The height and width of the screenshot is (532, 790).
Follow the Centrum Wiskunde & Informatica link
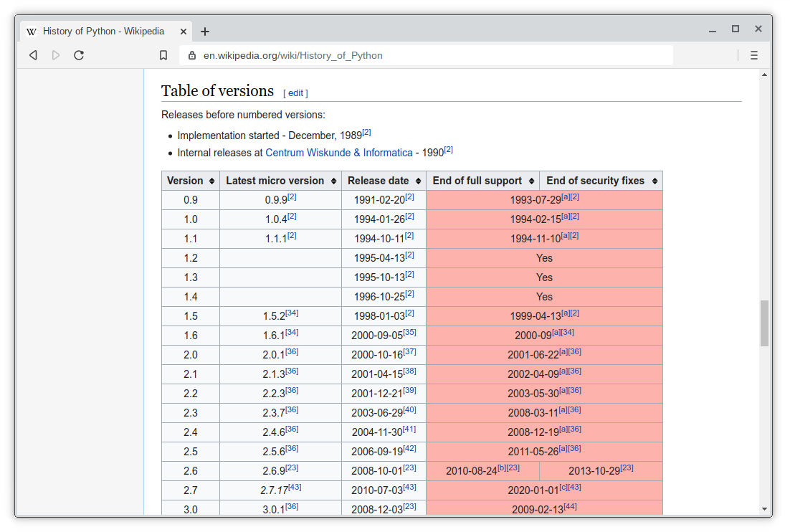[x=338, y=153]
